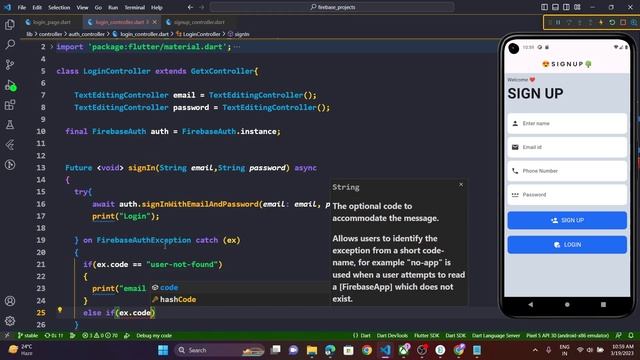Select auth_controller in breadcrumb
This screenshot has width=640, height=360.
click(87, 34)
